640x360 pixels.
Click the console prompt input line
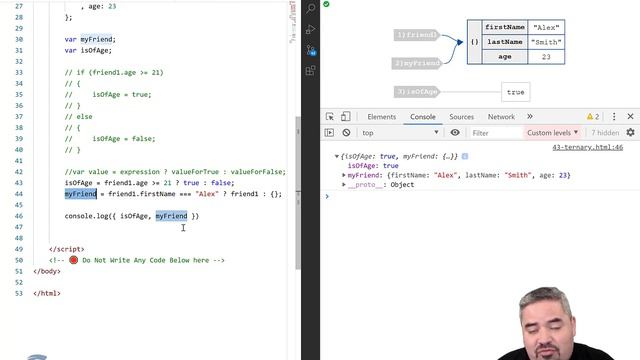[x=480, y=196]
